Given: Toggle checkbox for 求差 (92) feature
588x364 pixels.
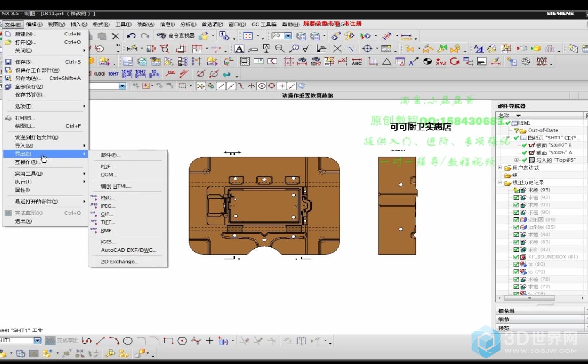Looking at the screenshot, I should coord(516,198).
